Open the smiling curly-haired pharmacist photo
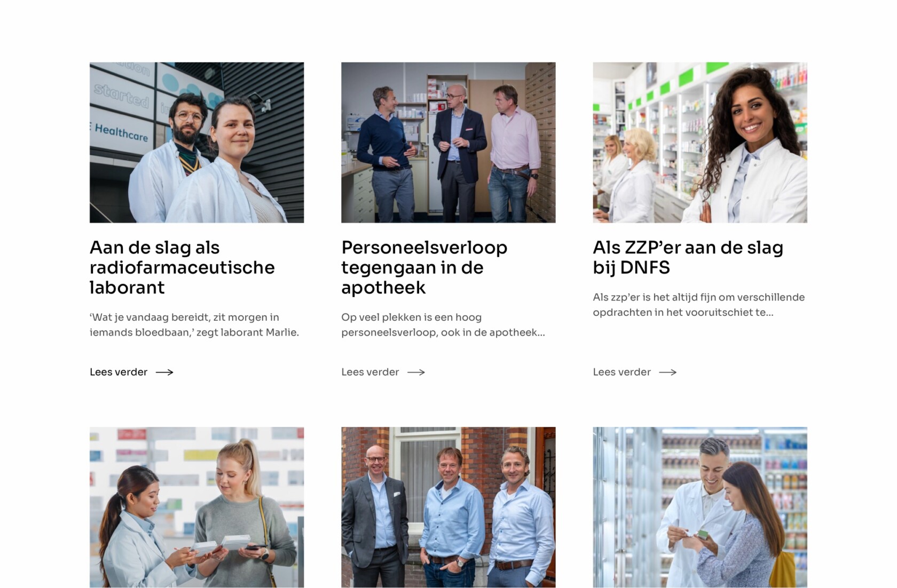The image size is (897, 588). click(x=700, y=142)
